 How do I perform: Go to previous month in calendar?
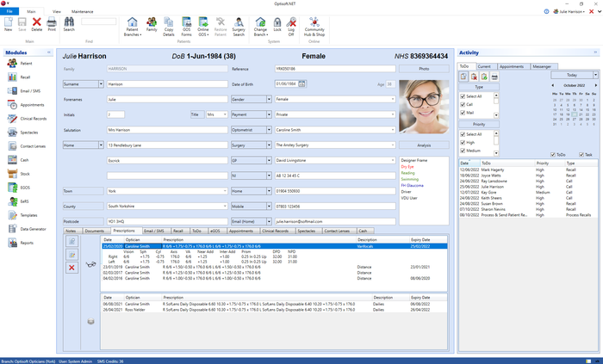[553, 86]
